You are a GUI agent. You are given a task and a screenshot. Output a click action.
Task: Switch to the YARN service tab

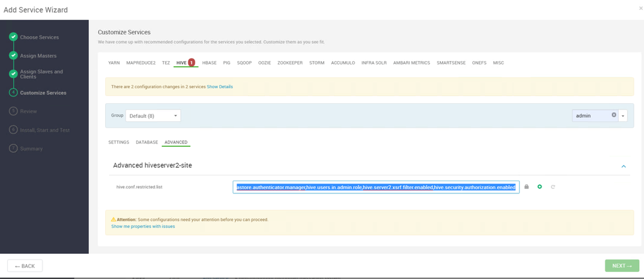(113, 63)
